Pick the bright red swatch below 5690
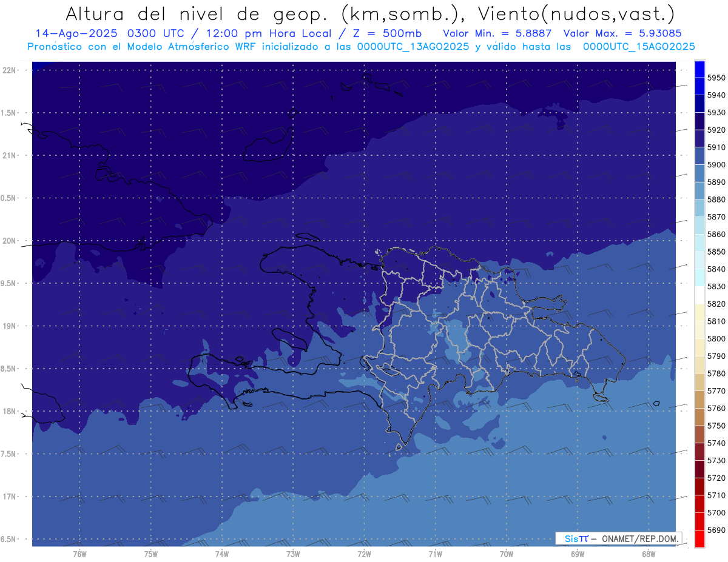 [x=699, y=539]
